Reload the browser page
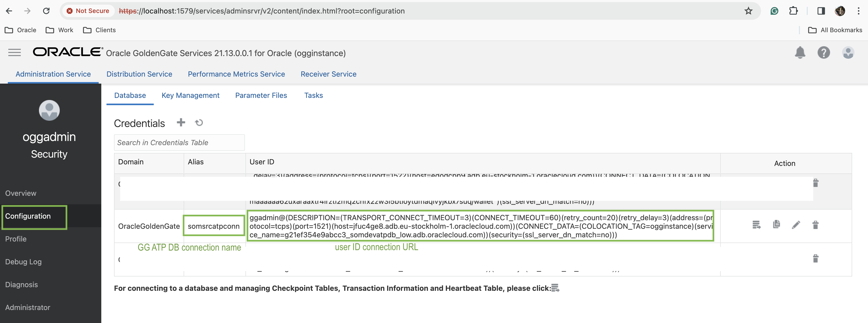Screen dimensions: 868x323 click(x=46, y=11)
